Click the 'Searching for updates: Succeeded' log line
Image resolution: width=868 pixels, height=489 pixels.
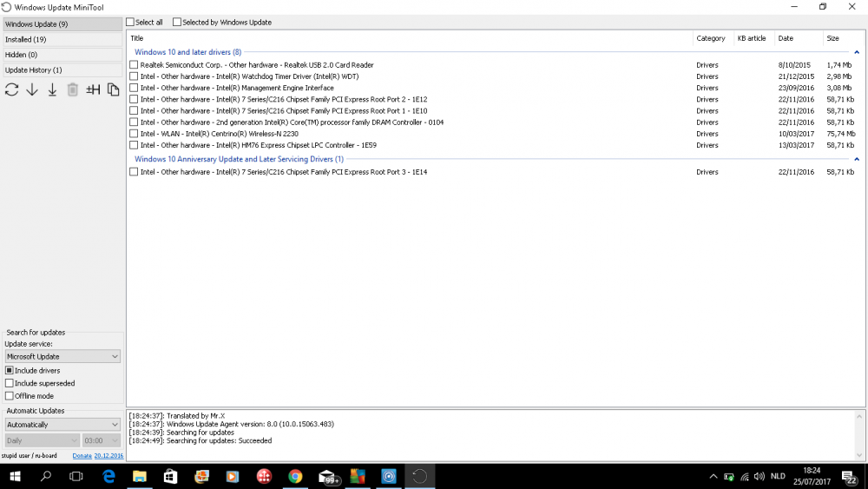(200, 441)
